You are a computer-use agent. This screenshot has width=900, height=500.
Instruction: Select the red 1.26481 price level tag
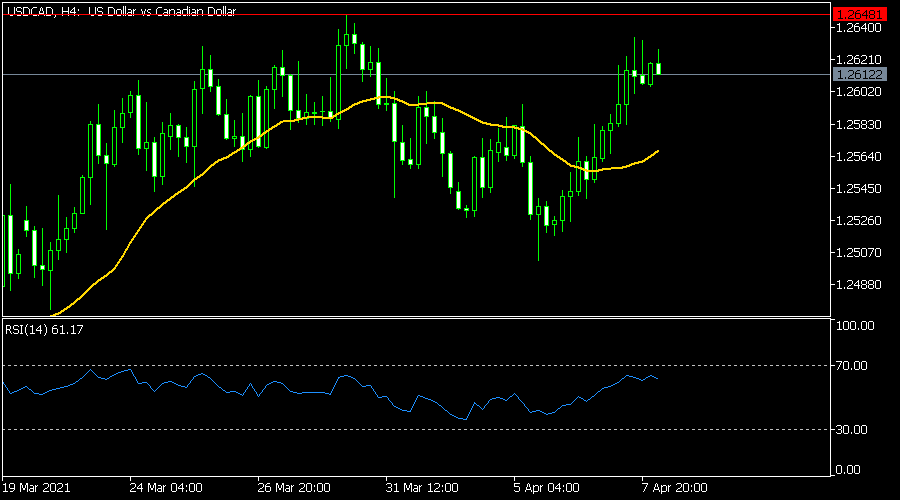pos(860,14)
